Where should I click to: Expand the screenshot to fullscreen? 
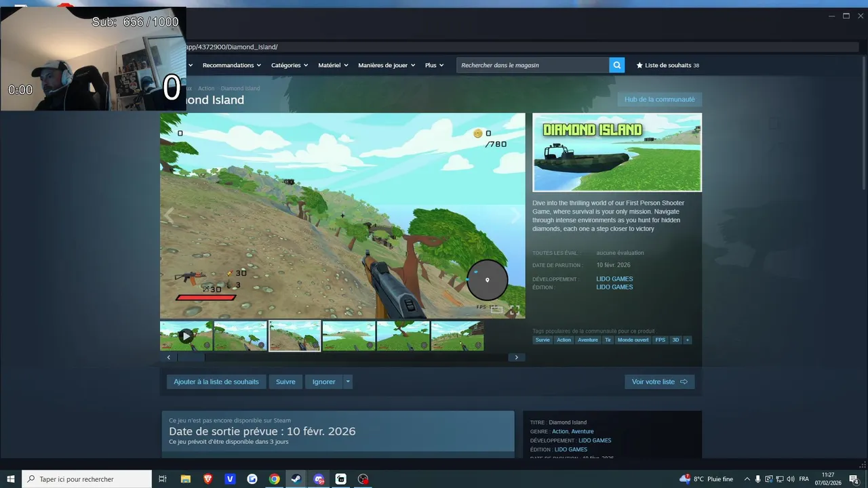[515, 310]
